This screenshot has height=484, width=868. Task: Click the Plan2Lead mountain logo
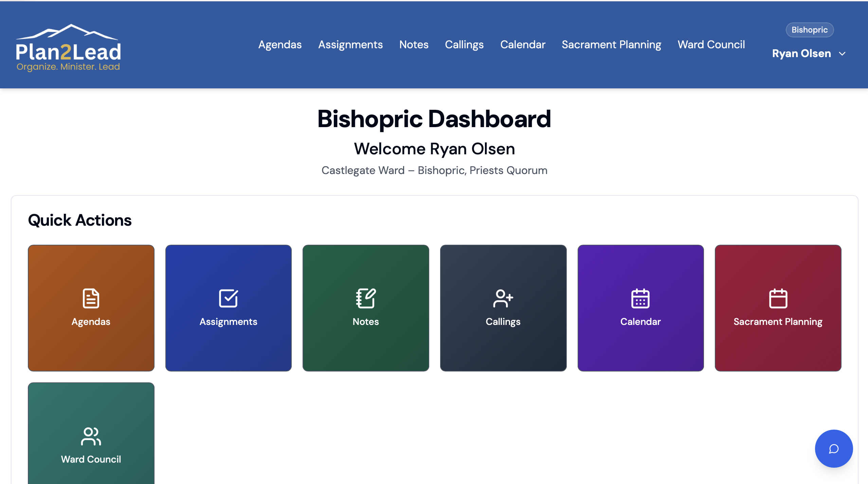[x=68, y=48]
